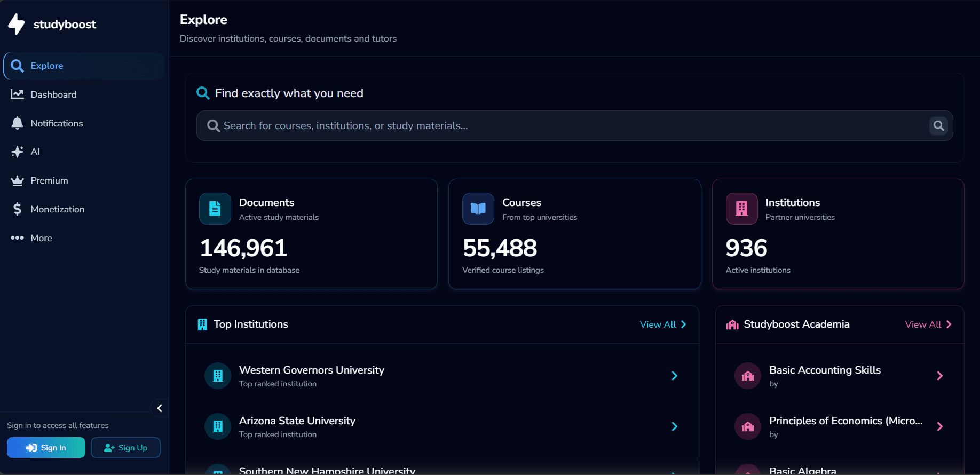Viewport: 980px width, 475px height.
Task: Click the Institutions card building icon
Action: [741, 209]
